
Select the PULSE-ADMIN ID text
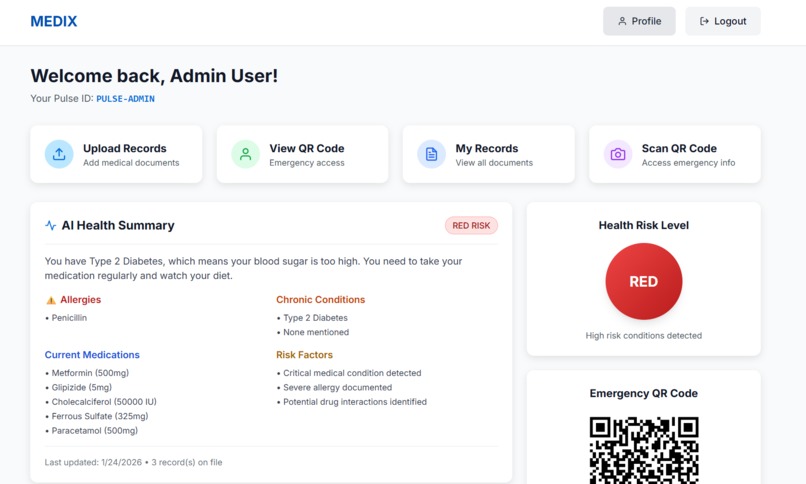pos(125,99)
